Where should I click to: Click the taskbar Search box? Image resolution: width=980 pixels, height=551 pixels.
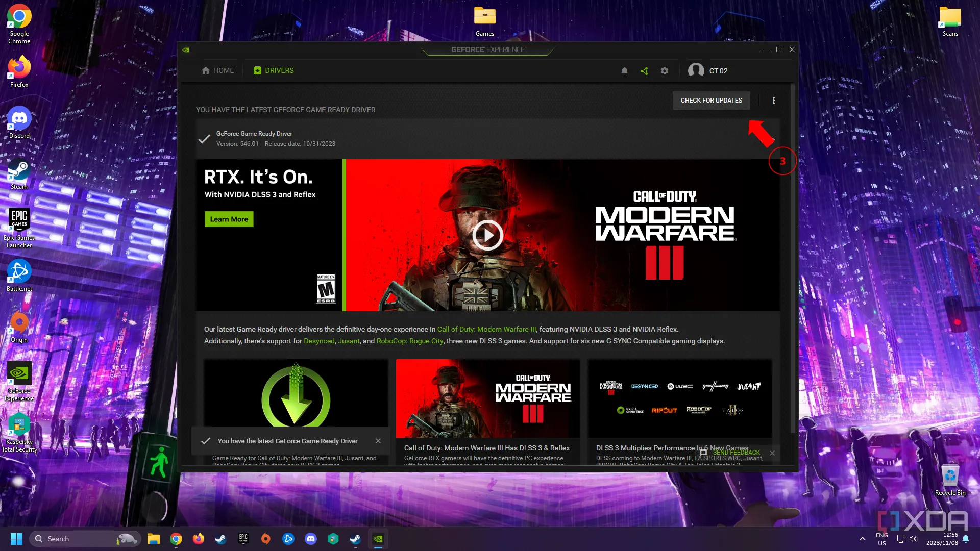pos(85,539)
